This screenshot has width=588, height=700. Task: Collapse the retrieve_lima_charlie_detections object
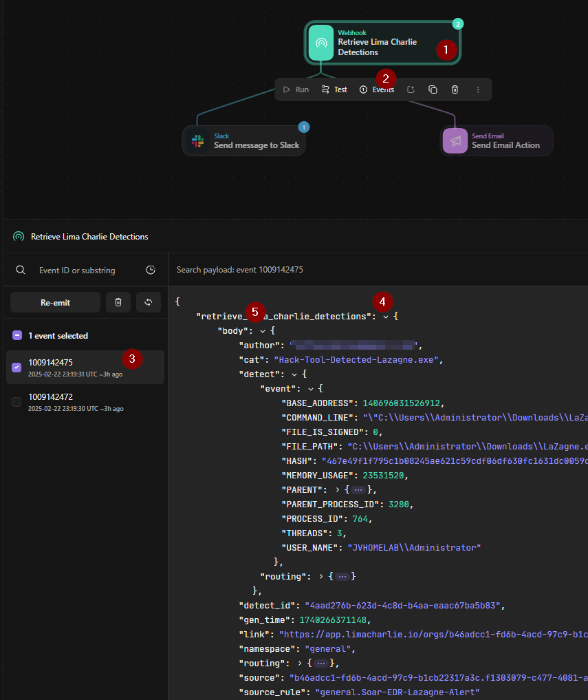pos(385,317)
